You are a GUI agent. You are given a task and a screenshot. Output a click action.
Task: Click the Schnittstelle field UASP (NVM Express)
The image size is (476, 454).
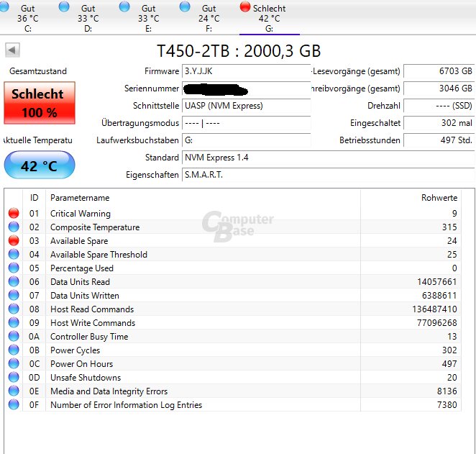click(246, 106)
